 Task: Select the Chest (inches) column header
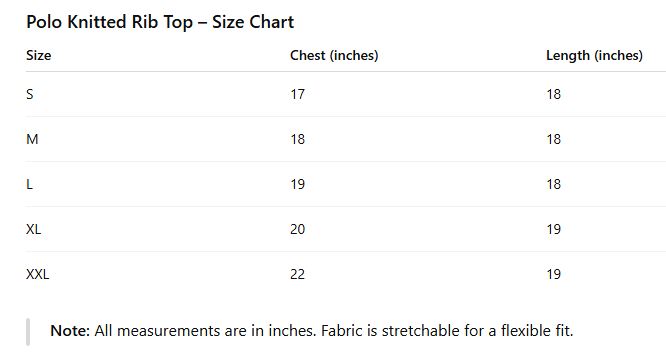point(334,55)
